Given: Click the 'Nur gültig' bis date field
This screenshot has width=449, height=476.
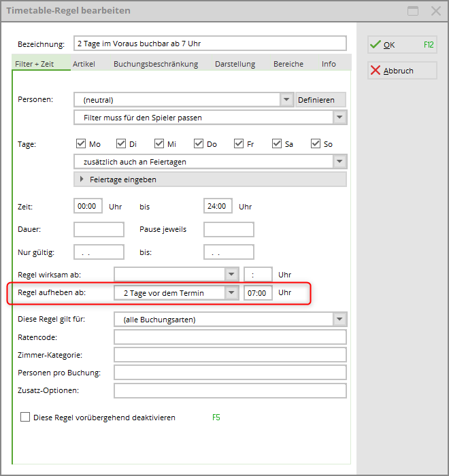Looking at the screenshot, I should (x=229, y=252).
